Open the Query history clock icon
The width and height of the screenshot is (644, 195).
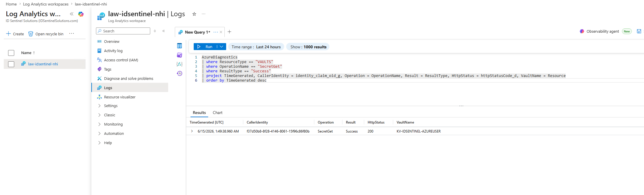point(179,73)
